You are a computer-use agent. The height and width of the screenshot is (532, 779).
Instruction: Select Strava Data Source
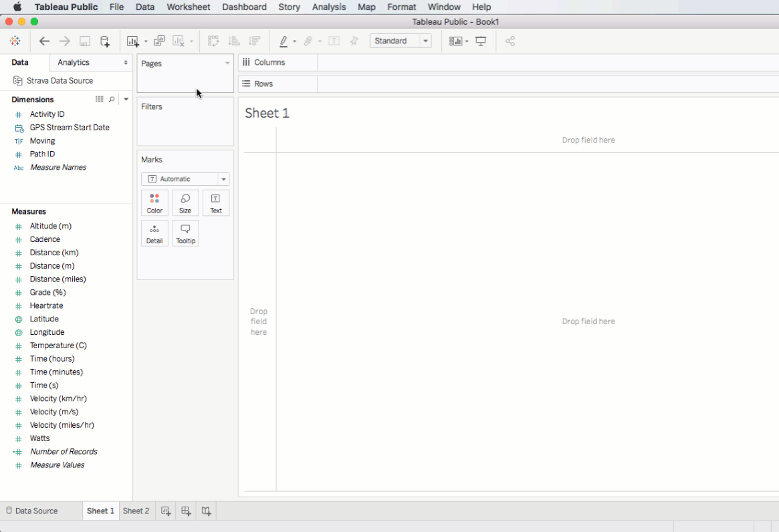click(60, 81)
